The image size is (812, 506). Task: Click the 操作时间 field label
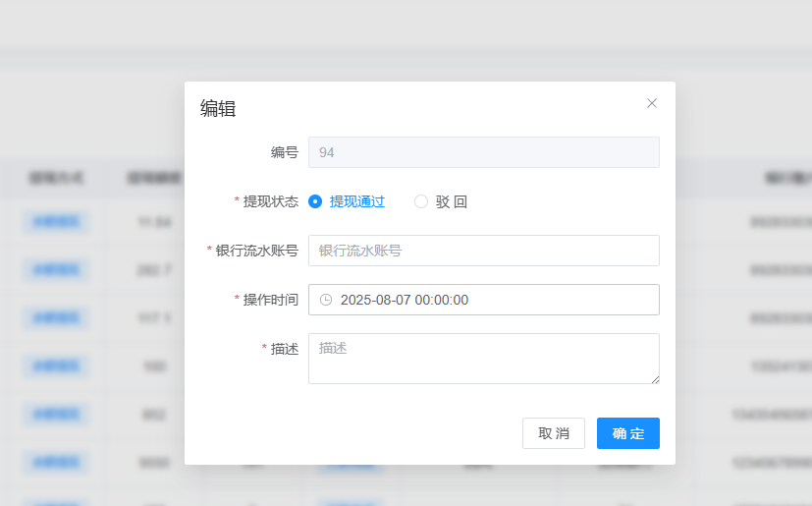point(270,300)
